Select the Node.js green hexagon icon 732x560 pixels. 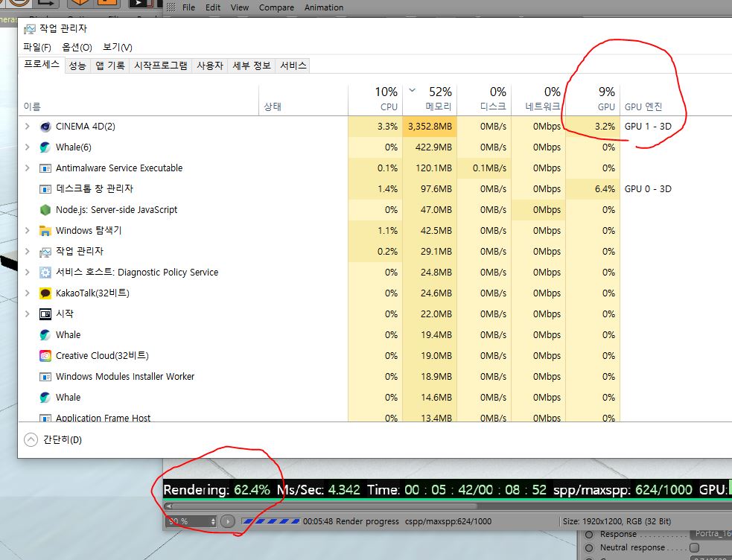45,210
